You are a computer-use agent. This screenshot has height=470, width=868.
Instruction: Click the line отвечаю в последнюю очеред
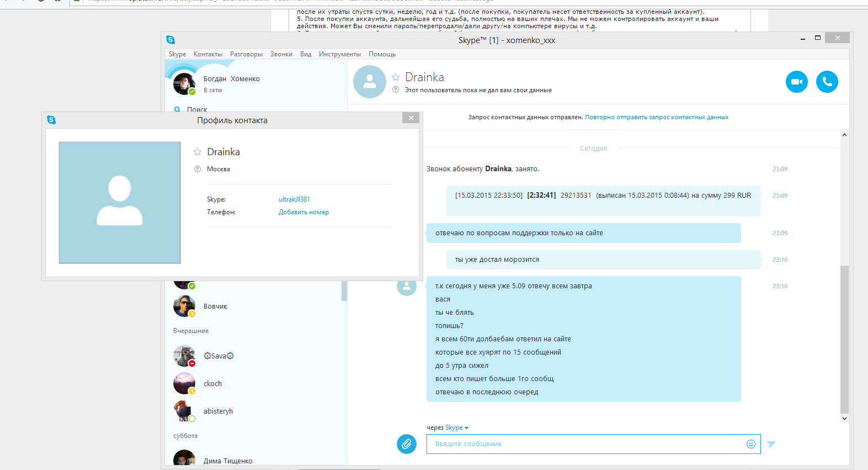pos(487,392)
